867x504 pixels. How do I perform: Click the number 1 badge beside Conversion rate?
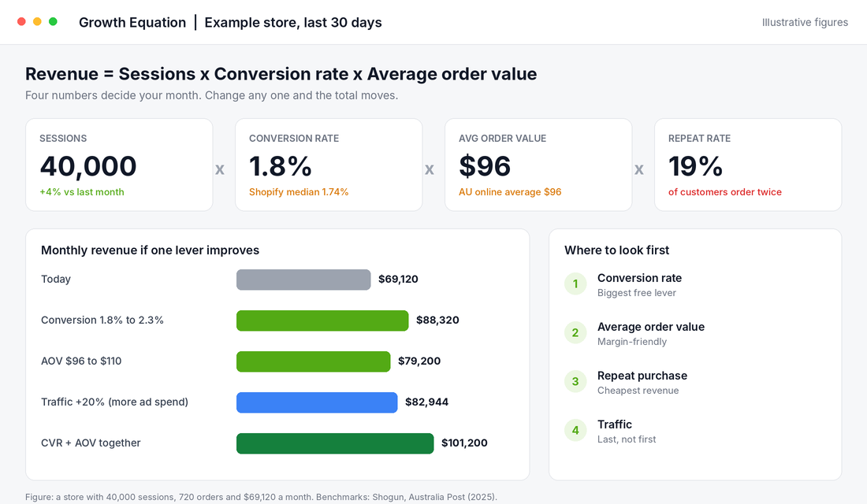pos(575,284)
